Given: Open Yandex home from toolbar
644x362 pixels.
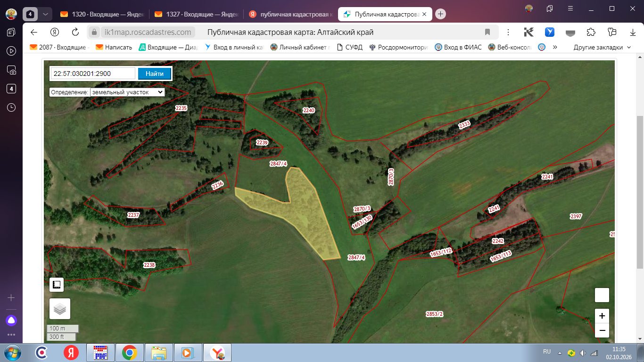Looking at the screenshot, I should 54,32.
